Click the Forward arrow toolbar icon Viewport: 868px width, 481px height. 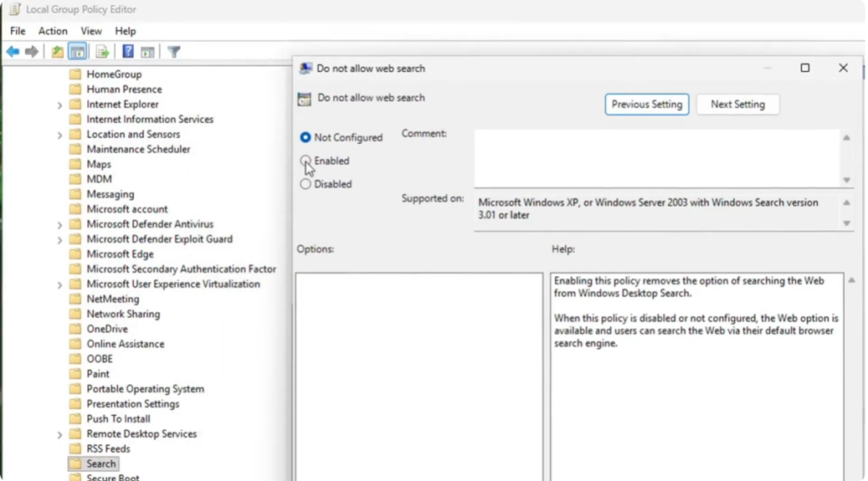32,52
